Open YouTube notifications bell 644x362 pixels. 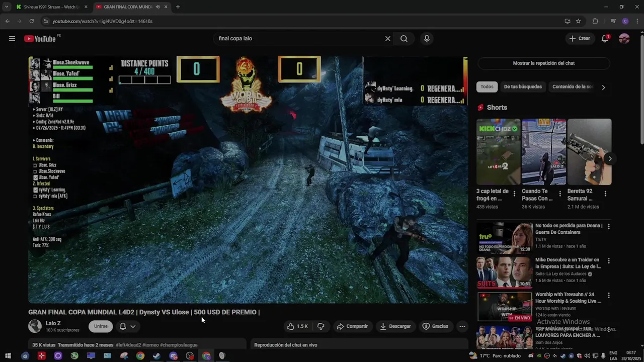605,39
